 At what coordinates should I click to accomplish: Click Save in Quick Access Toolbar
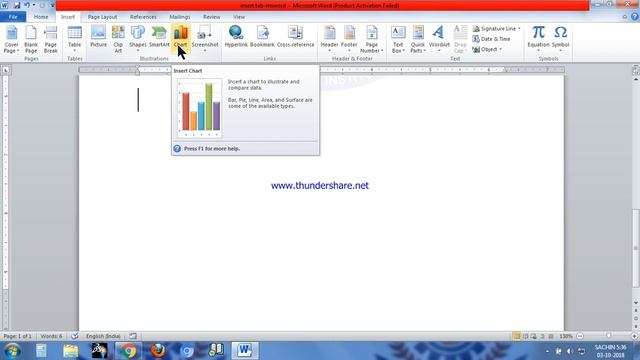tap(17, 5)
